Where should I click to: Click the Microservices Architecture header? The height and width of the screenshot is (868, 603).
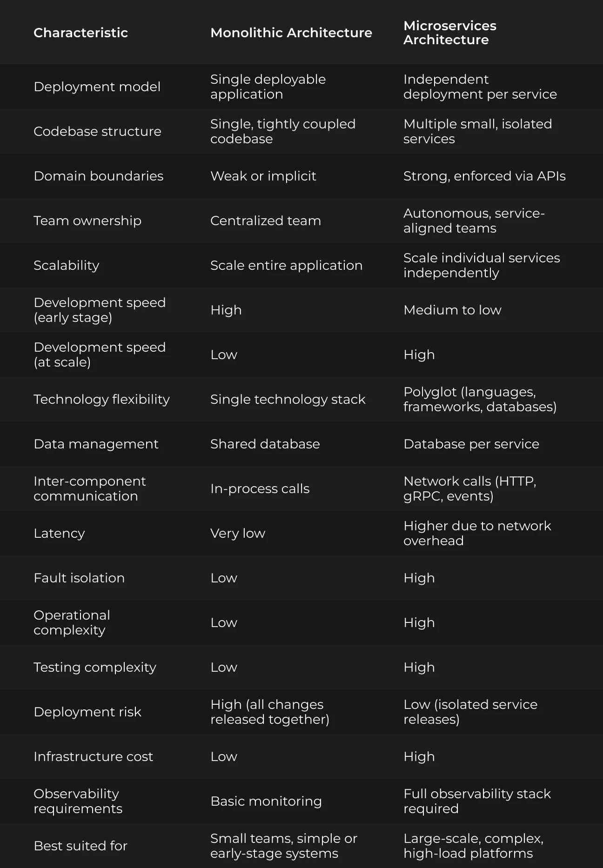450,33
